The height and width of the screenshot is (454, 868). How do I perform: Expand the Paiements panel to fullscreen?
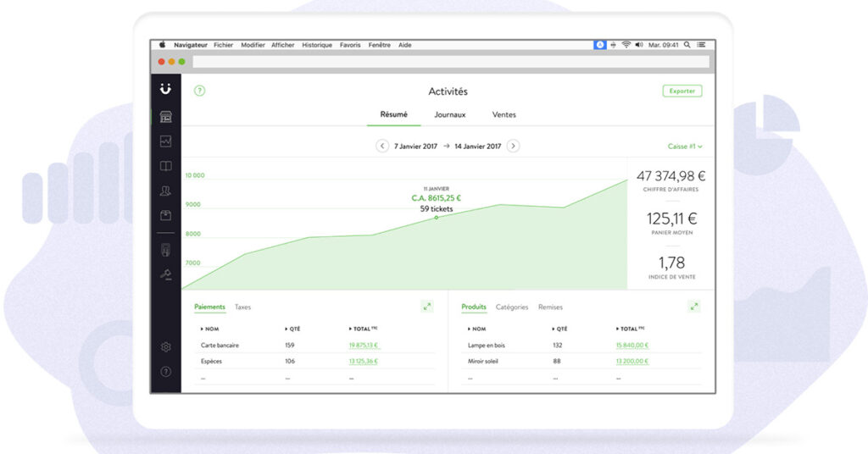coord(427,307)
